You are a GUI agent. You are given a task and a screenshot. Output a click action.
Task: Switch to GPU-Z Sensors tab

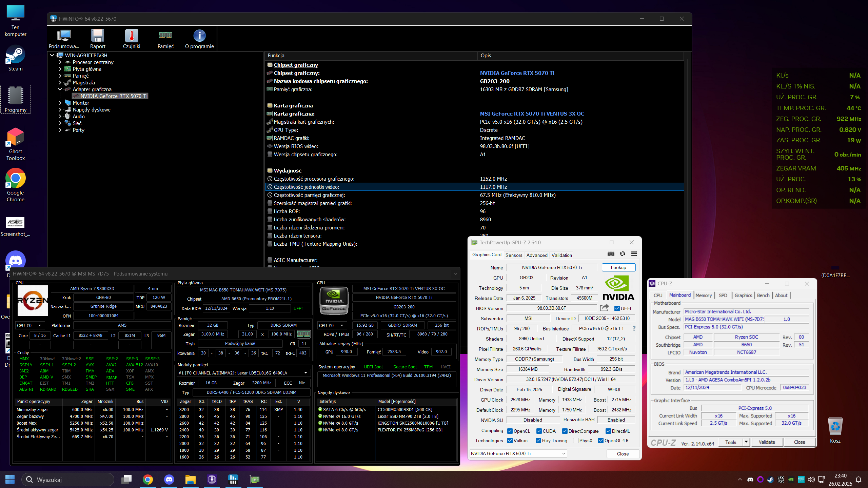tap(514, 255)
